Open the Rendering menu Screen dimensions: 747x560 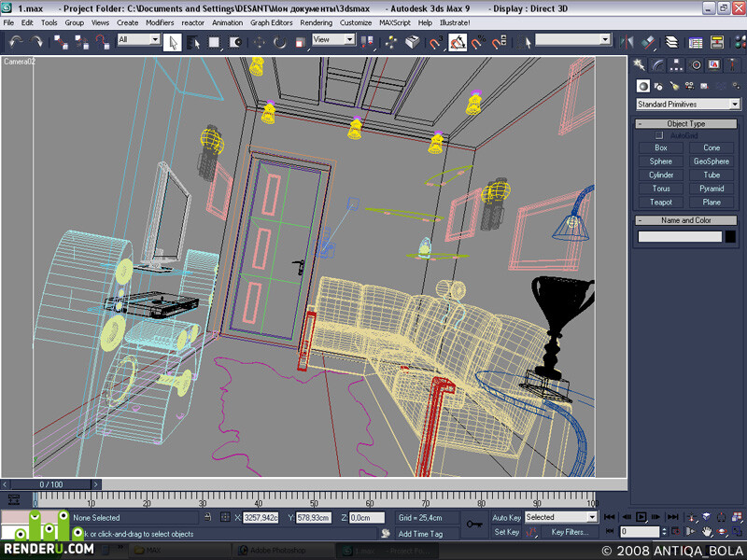click(x=316, y=22)
